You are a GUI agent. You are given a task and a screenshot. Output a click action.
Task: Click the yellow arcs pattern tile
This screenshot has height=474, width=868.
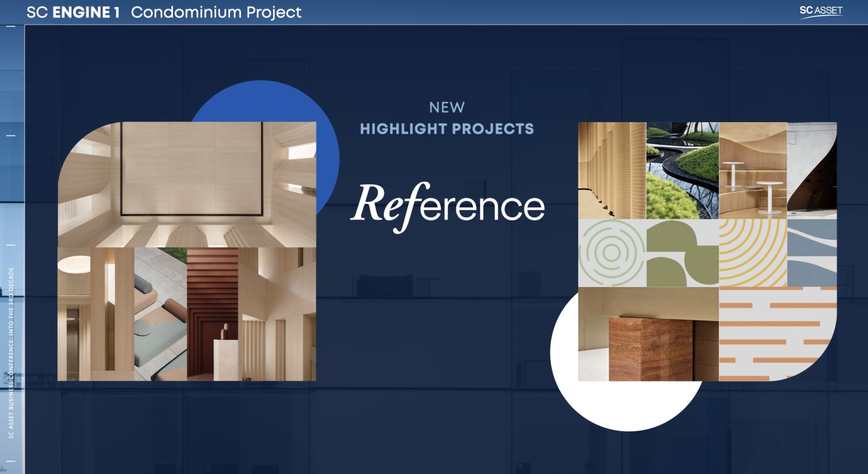[x=752, y=253]
